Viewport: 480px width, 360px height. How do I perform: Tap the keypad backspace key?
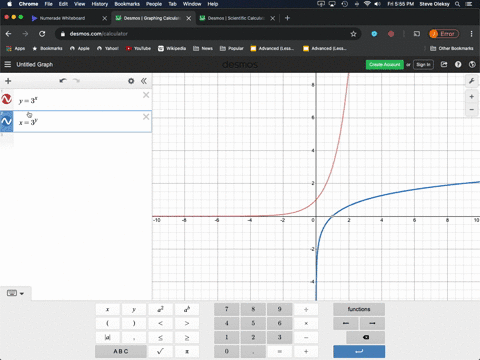click(x=366, y=337)
